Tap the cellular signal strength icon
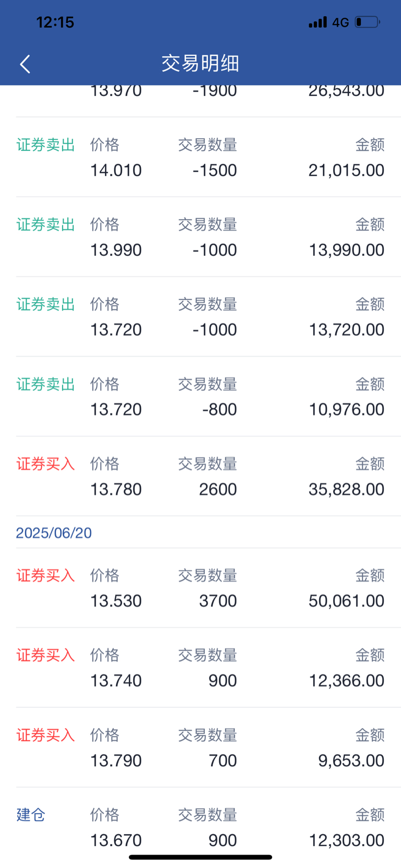Viewport: 401px width, 868px height. [317, 22]
